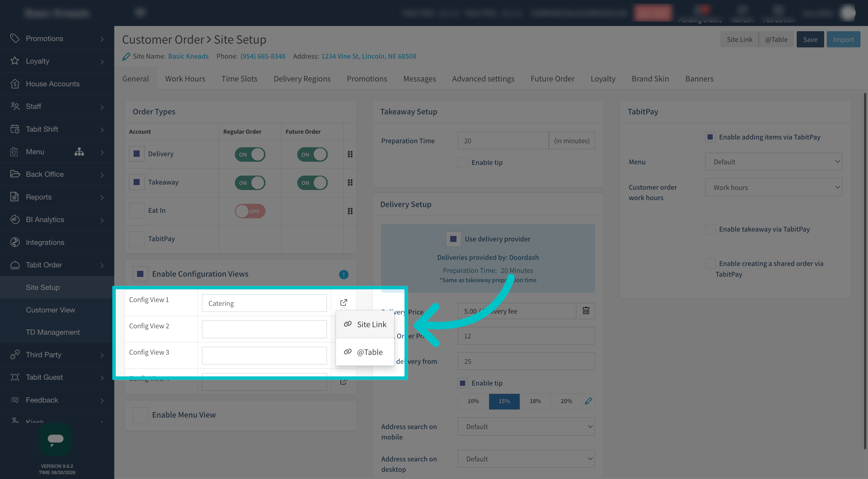
Task: Switch to the Brand Skin tab
Action: [x=650, y=79]
